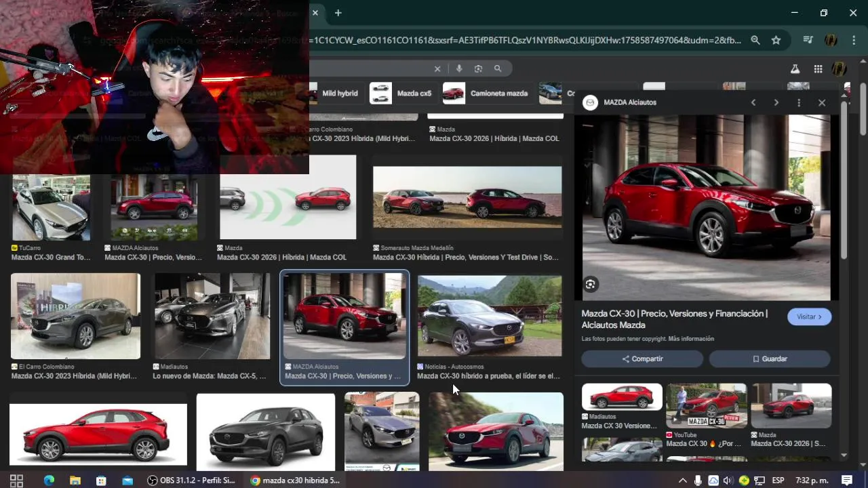The height and width of the screenshot is (488, 868).
Task: Click 'Mazda CX-30 híbrido a prueba' caption
Action: click(x=488, y=376)
